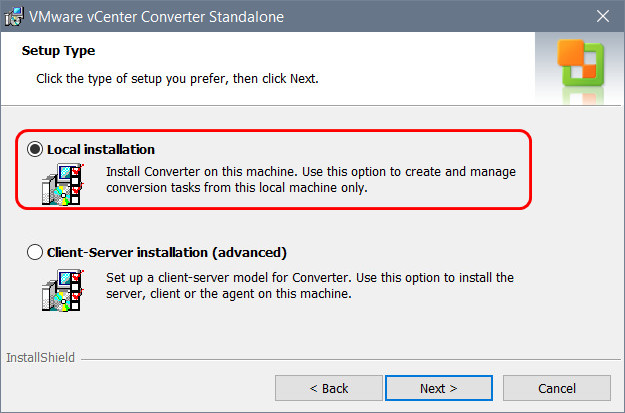Click the red highlighted Local installation box

[x=273, y=169]
